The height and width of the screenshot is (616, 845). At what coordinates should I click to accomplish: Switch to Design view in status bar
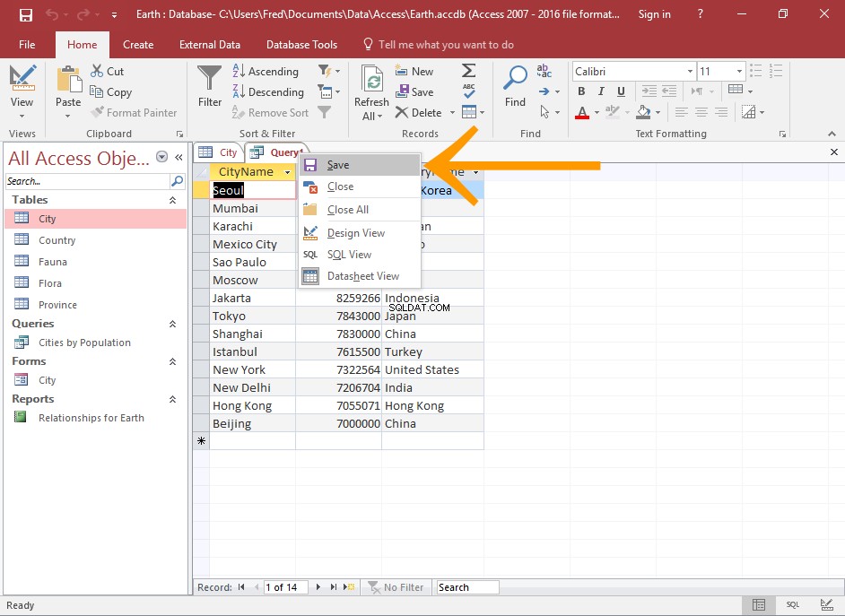tap(826, 604)
